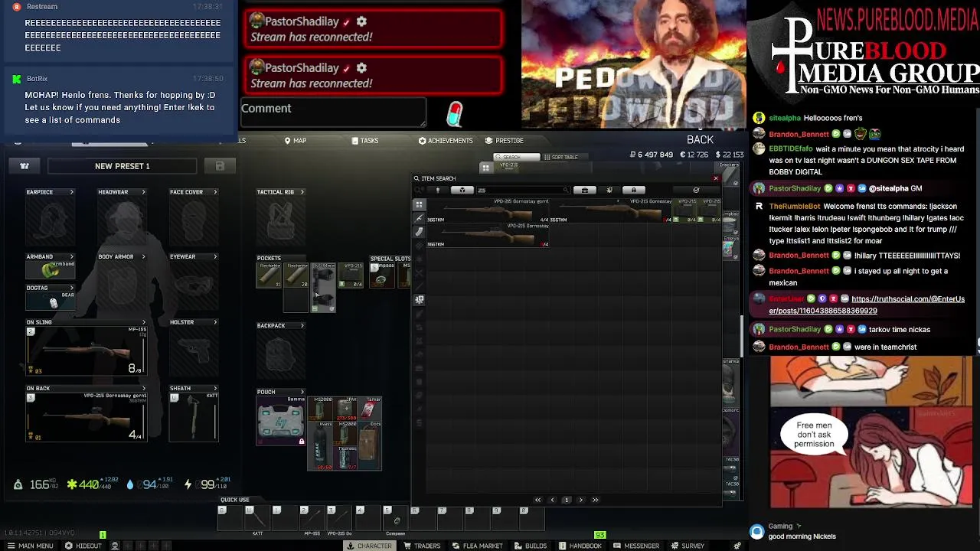Select the IFAK medkit in pouch
Image resolution: width=980 pixels, height=551 pixels.
(x=345, y=409)
